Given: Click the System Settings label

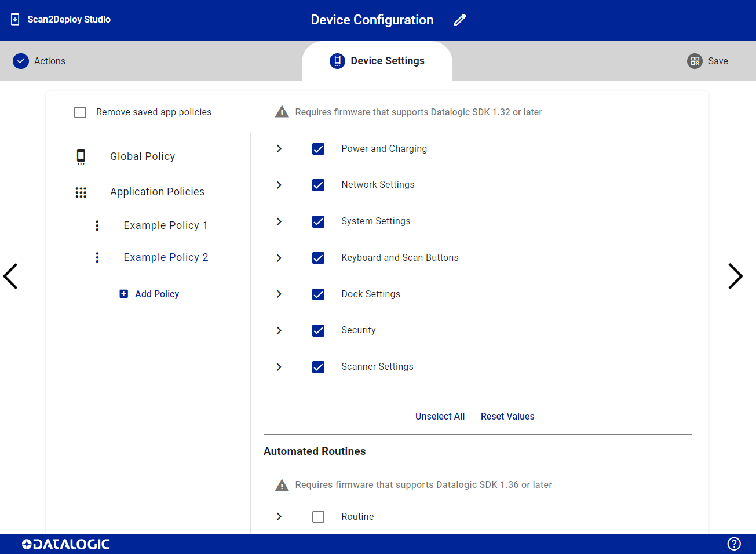Looking at the screenshot, I should click(x=376, y=221).
